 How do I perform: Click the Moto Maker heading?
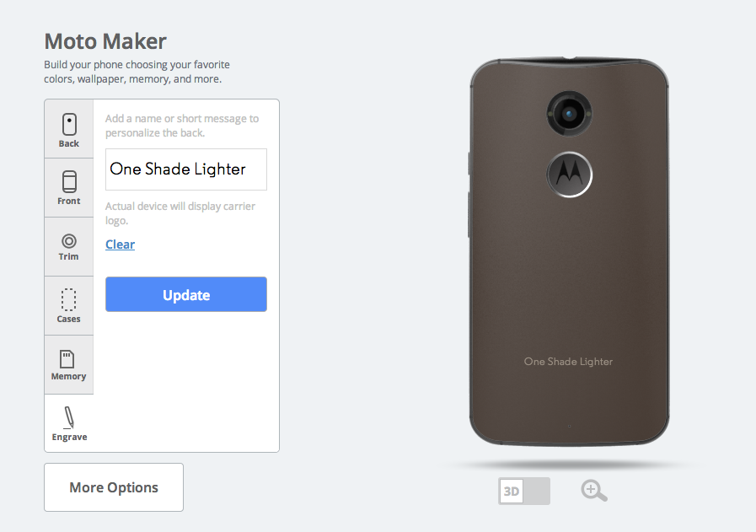click(x=105, y=41)
